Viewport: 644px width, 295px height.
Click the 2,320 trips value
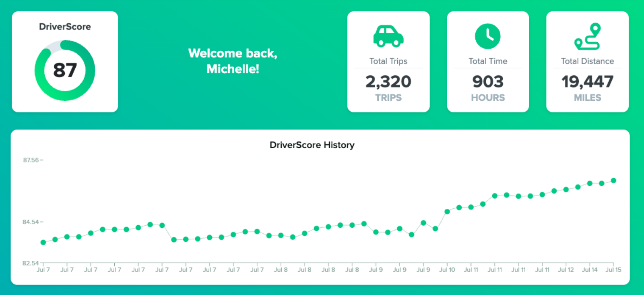(388, 82)
